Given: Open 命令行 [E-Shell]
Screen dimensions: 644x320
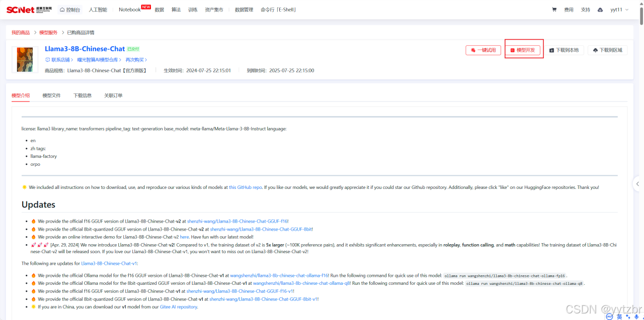Looking at the screenshot, I should tap(278, 10).
